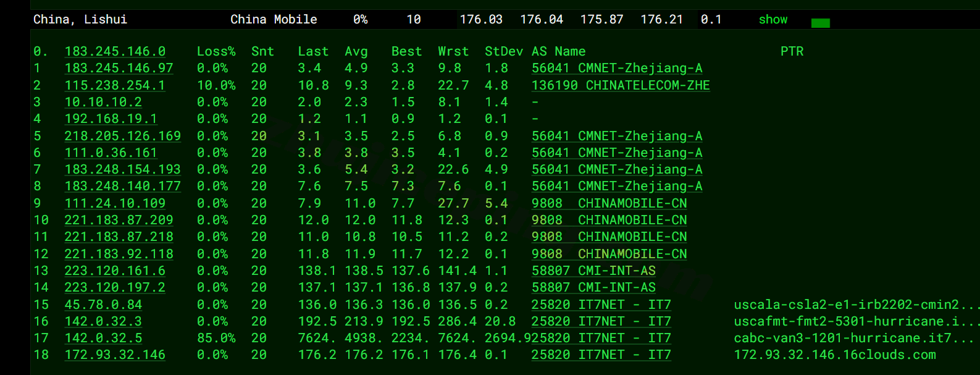Click the 'Avg' column header
Image resolution: width=980 pixels, height=375 pixels.
(x=356, y=52)
